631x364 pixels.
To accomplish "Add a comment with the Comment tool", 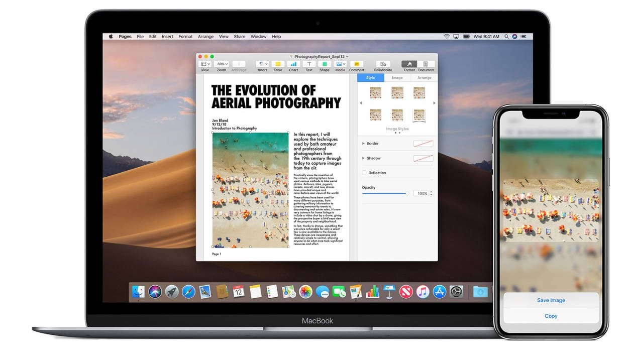I will (357, 64).
